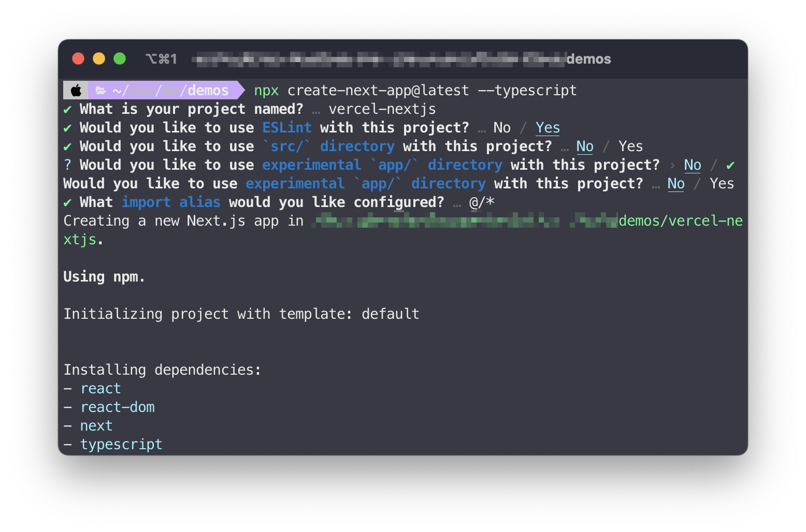Viewport: 806px width, 532px height.
Task: Click the question mark before experimental app/ prompt
Action: 67,165
